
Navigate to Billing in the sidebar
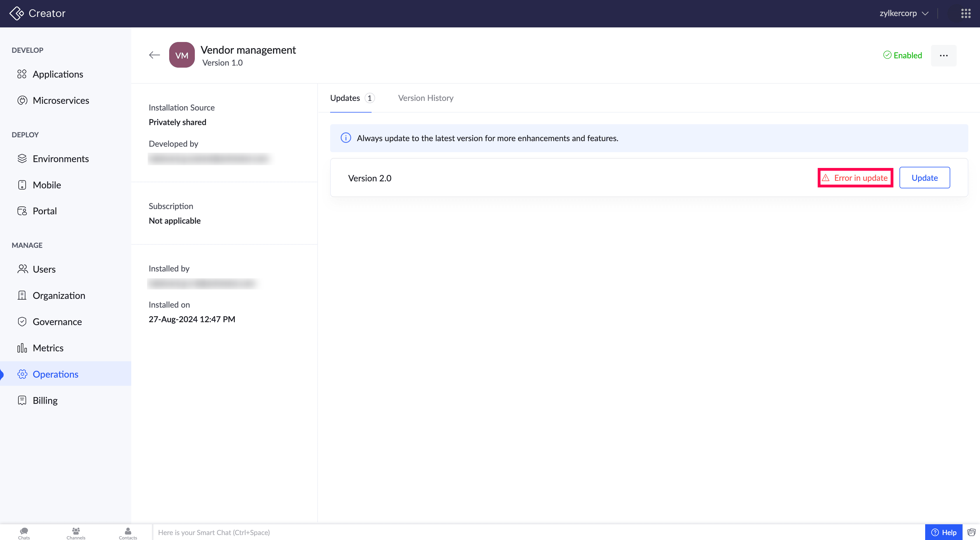(x=45, y=400)
